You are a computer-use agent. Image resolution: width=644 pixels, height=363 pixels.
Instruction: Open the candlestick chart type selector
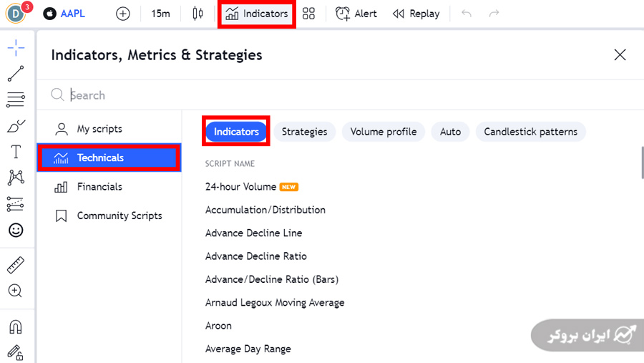[x=198, y=14]
